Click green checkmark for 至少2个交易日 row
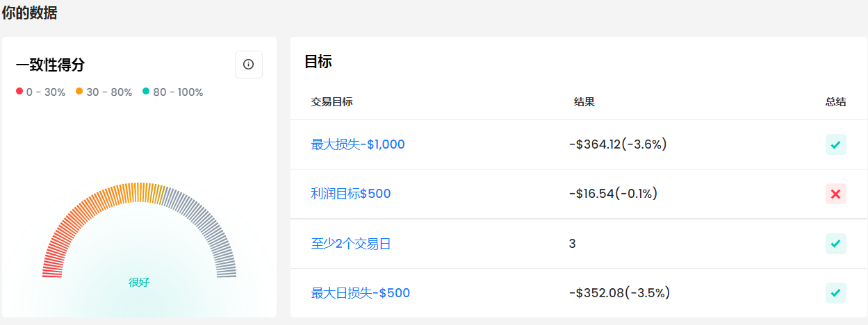Screen dimensions: 868x325 [x=836, y=244]
